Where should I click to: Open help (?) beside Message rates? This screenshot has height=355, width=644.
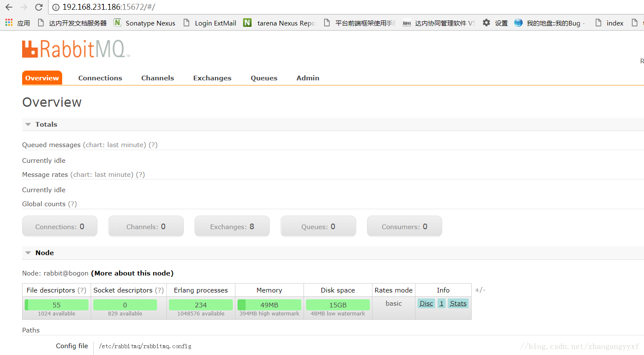pyautogui.click(x=140, y=175)
